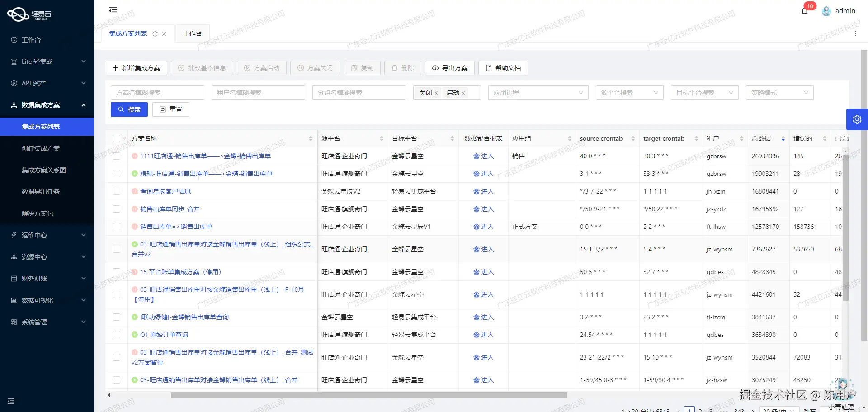Open the 帮助文档 help document icon
The width and height of the screenshot is (868, 412).
(488, 68)
